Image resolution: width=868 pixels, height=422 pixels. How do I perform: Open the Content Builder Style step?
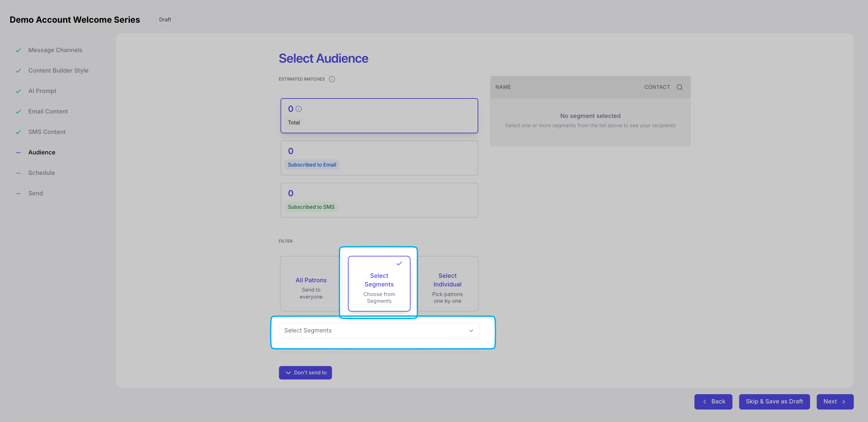(x=58, y=71)
